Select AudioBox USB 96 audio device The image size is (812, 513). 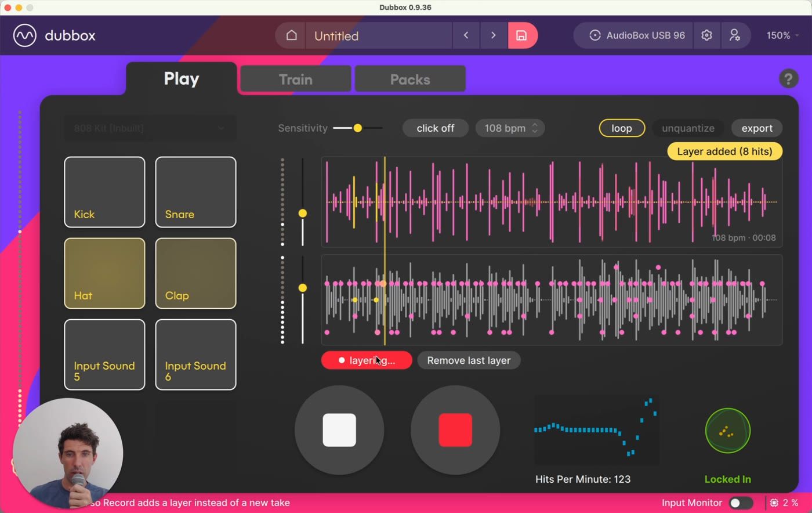(x=637, y=35)
